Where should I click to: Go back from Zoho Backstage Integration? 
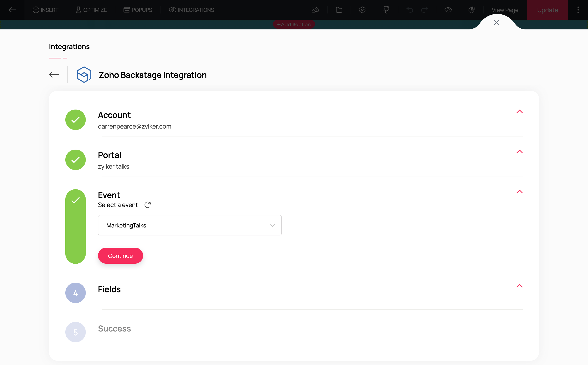[x=54, y=75]
